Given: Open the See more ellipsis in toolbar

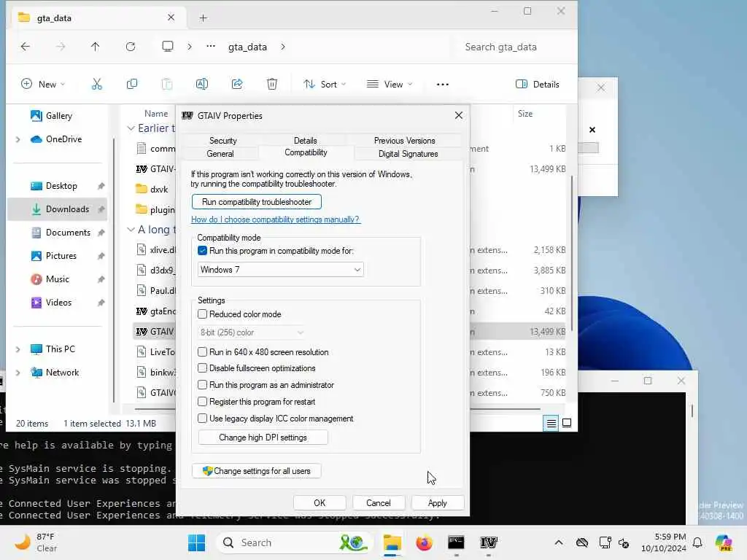Looking at the screenshot, I should 443,85.
